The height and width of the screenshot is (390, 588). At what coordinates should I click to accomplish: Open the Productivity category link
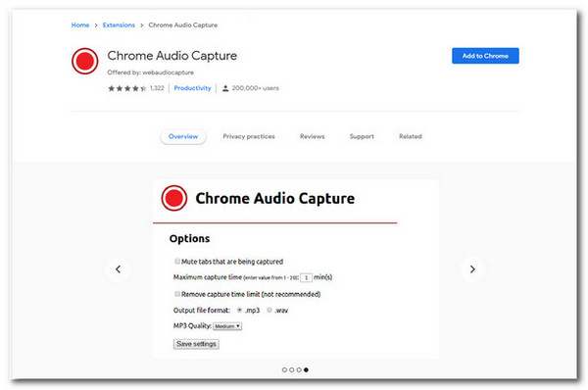coord(192,88)
